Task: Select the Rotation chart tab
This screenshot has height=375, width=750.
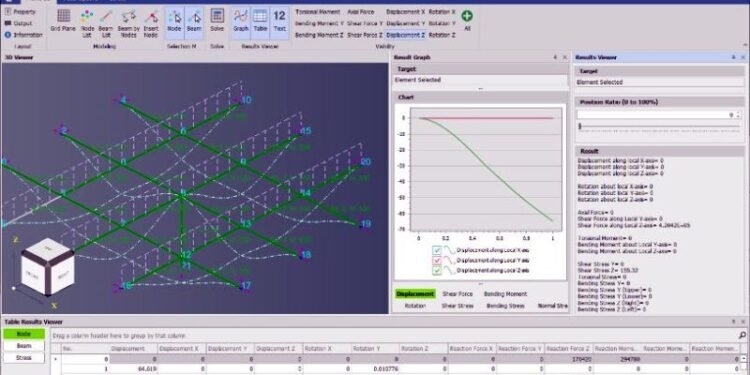Action: [415, 306]
